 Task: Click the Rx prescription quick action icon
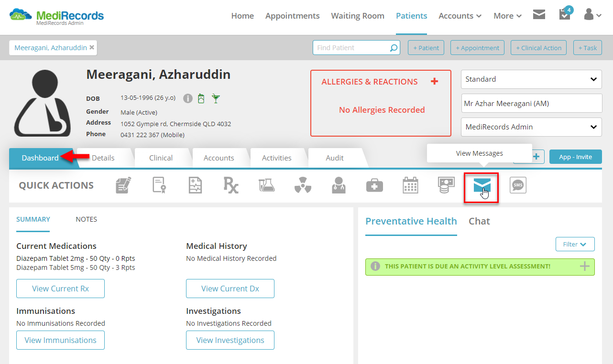(x=231, y=185)
